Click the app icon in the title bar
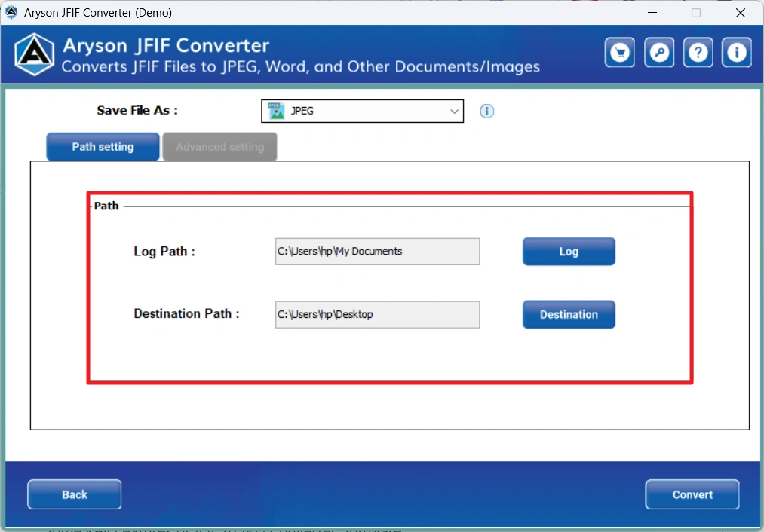The height and width of the screenshot is (532, 764). (11, 12)
